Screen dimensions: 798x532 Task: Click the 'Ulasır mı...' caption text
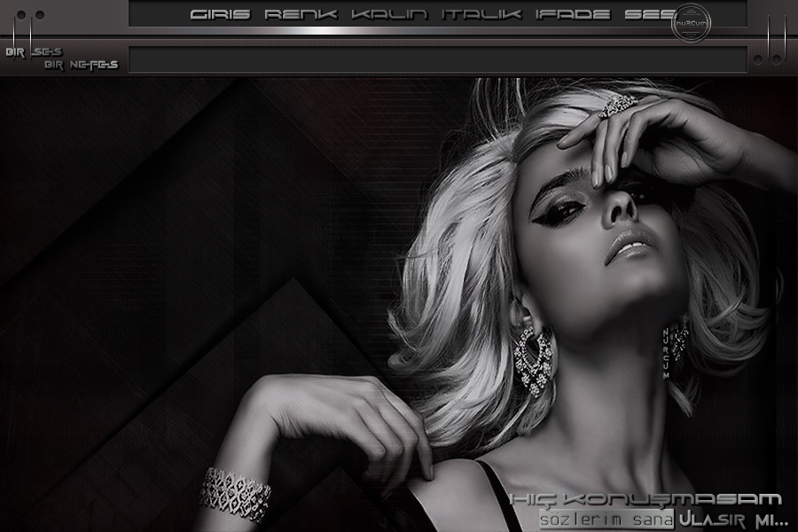click(732, 518)
